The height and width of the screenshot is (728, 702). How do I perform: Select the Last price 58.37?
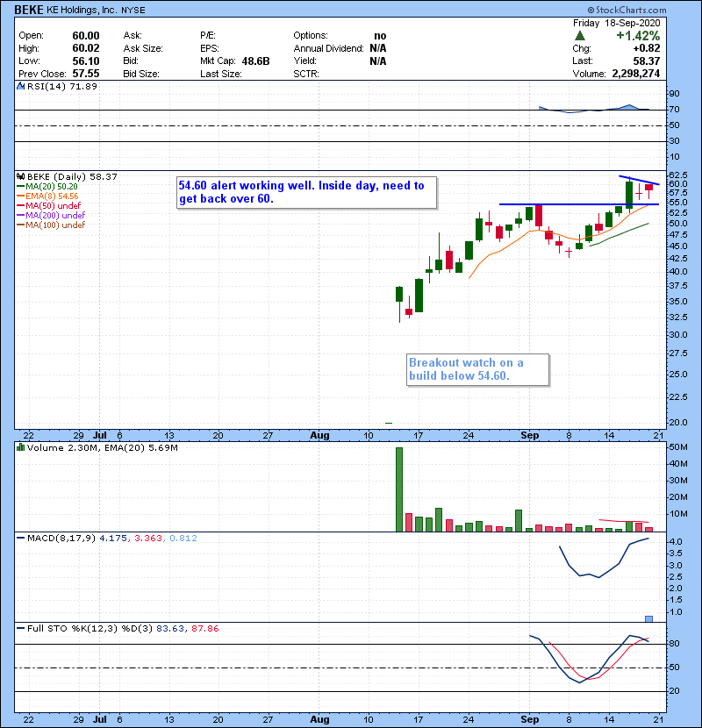click(646, 61)
